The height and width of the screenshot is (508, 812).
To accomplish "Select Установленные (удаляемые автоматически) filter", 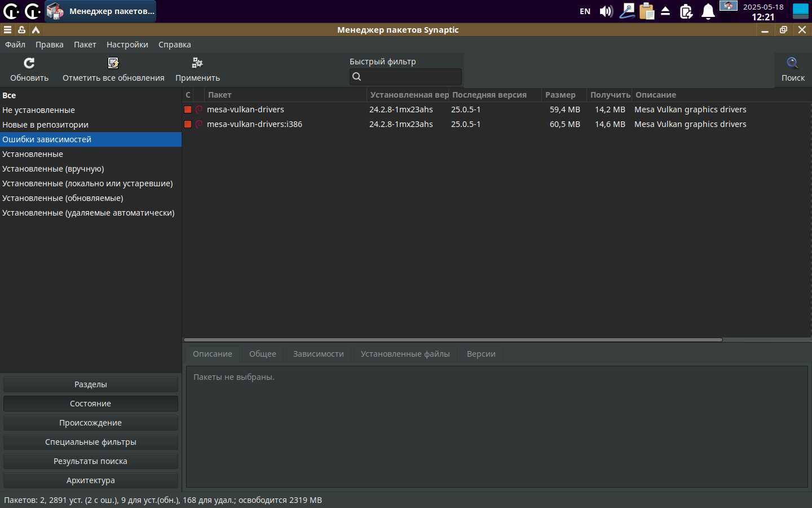I will [x=91, y=213].
